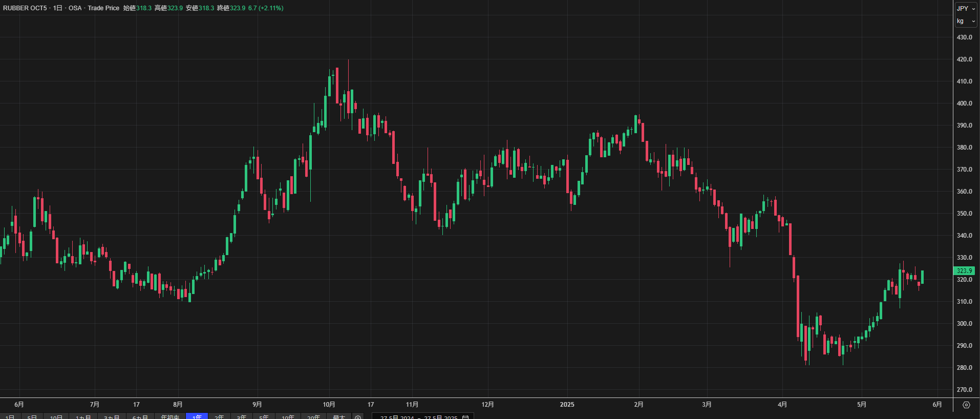Viewport: 980px width, 419px height.
Task: Click the 340.0 price axis label
Action: tap(964, 236)
